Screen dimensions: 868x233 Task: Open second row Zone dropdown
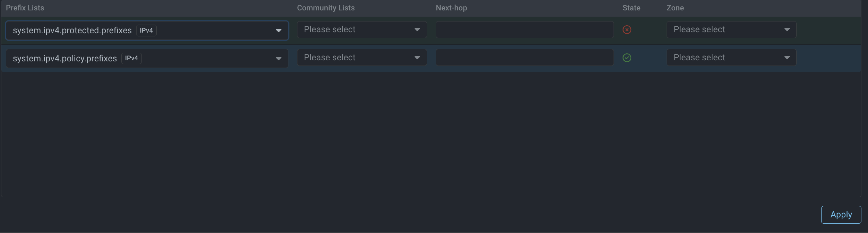pyautogui.click(x=731, y=58)
